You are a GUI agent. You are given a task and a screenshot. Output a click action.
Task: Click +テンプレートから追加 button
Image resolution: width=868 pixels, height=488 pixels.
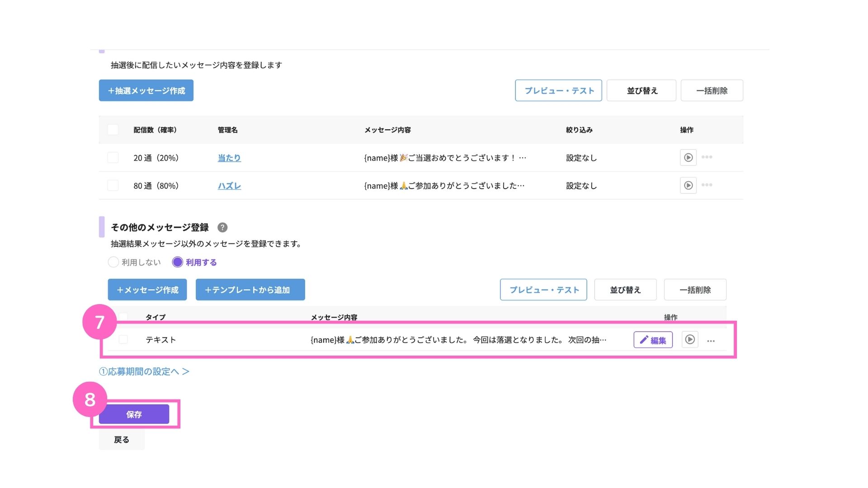click(250, 290)
